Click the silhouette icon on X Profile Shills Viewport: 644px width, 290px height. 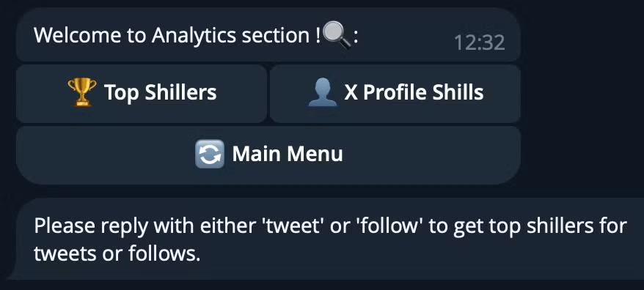tap(323, 92)
